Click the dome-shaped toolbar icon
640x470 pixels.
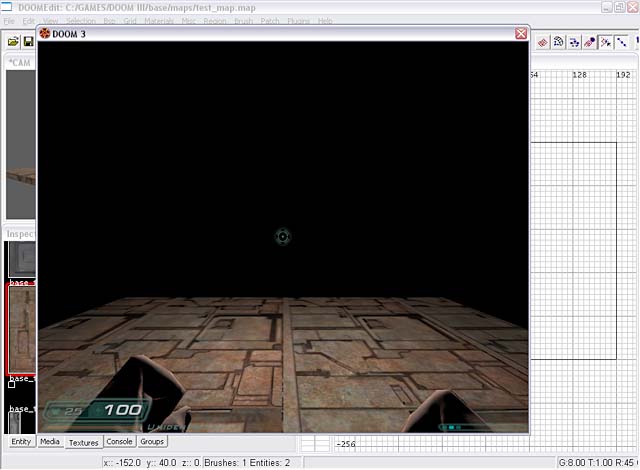tap(558, 42)
